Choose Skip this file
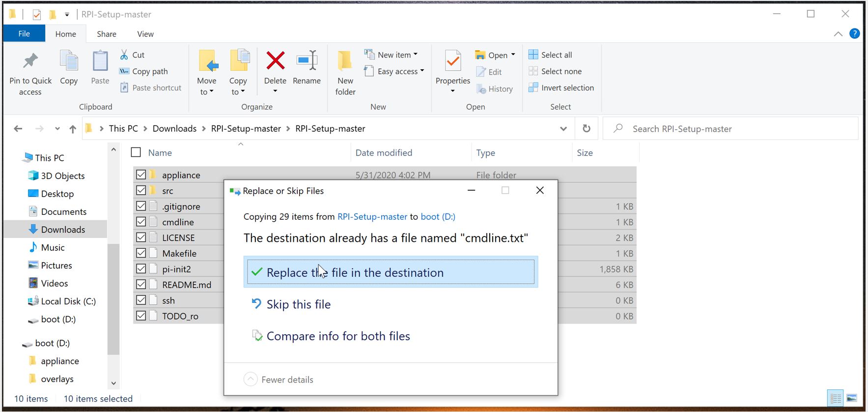The image size is (868, 412). [x=291, y=304]
